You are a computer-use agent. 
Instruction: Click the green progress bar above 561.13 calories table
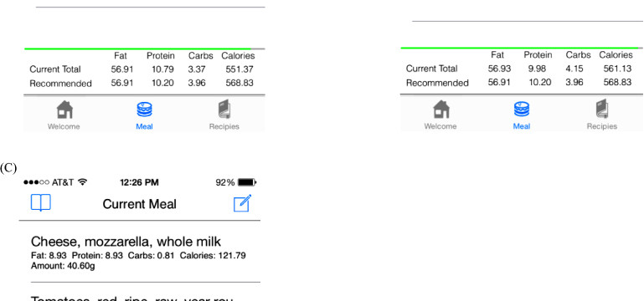519,48
